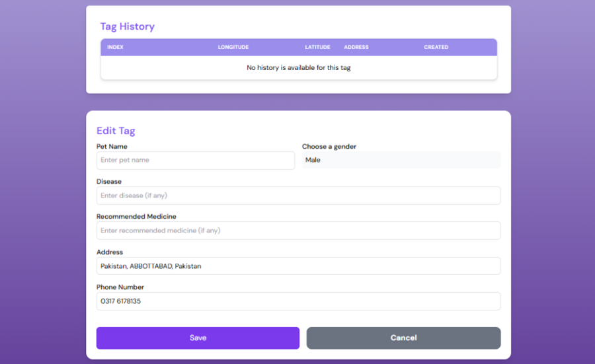Click the Pet Name label
595x364 pixels.
[112, 147]
